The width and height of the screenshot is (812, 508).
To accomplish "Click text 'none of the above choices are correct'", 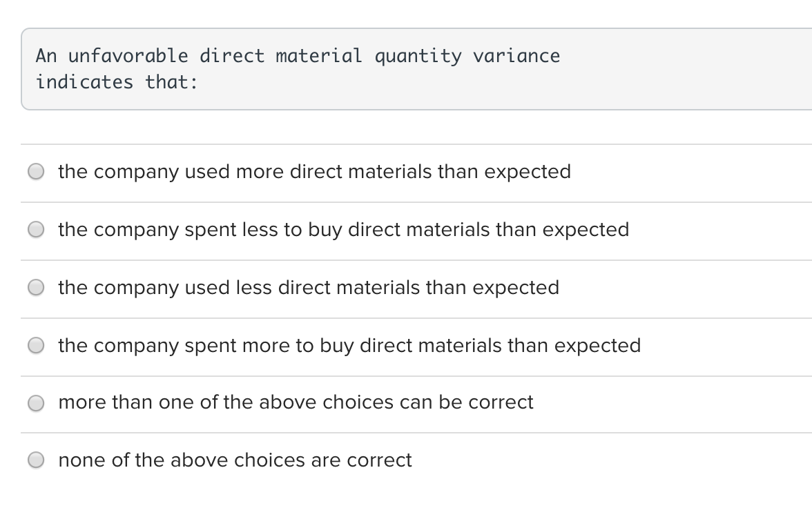I will [x=235, y=460].
